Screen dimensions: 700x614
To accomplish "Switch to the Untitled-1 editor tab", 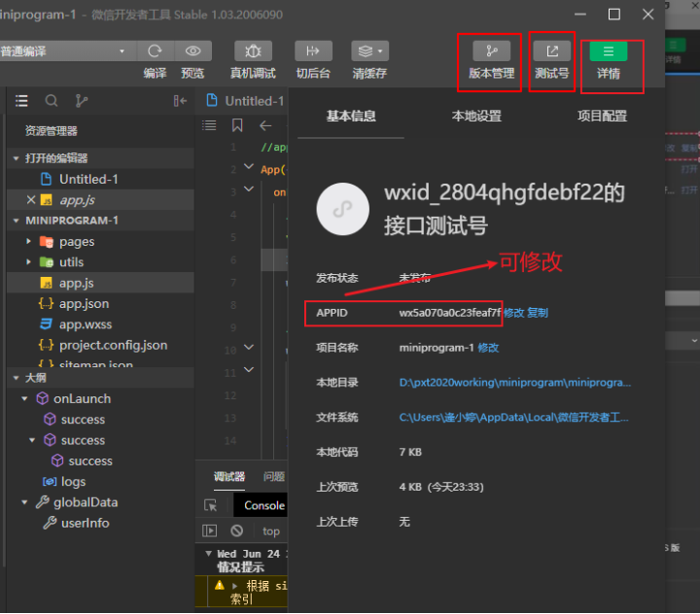I will coord(245,101).
